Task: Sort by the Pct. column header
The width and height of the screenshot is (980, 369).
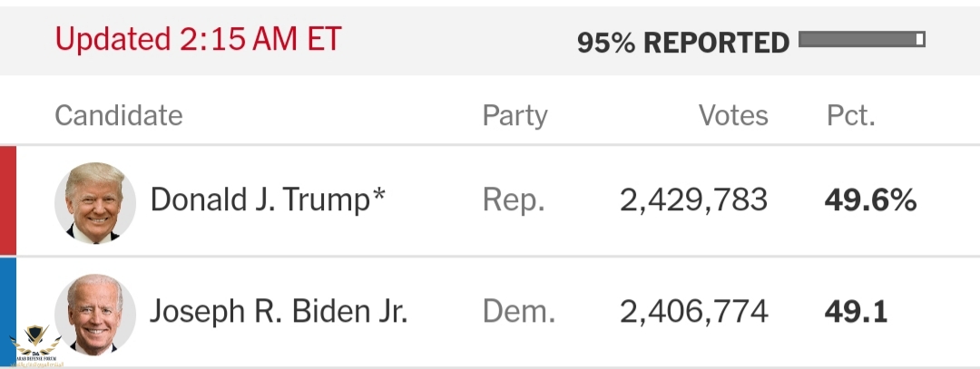Action: tap(850, 115)
